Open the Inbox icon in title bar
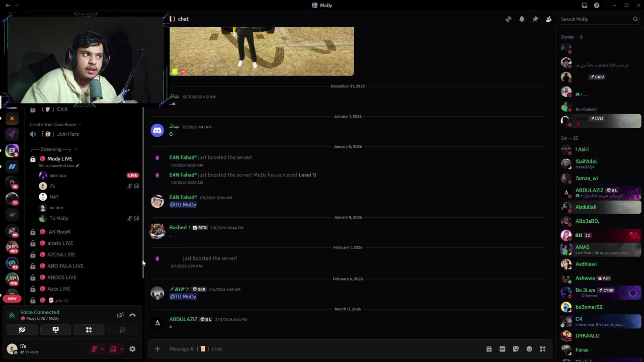The height and width of the screenshot is (362, 644). [585, 6]
